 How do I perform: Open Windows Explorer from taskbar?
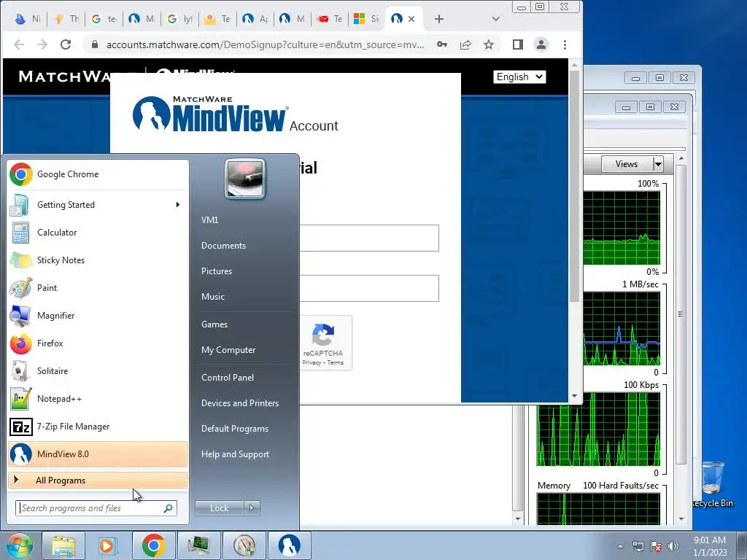(x=64, y=545)
